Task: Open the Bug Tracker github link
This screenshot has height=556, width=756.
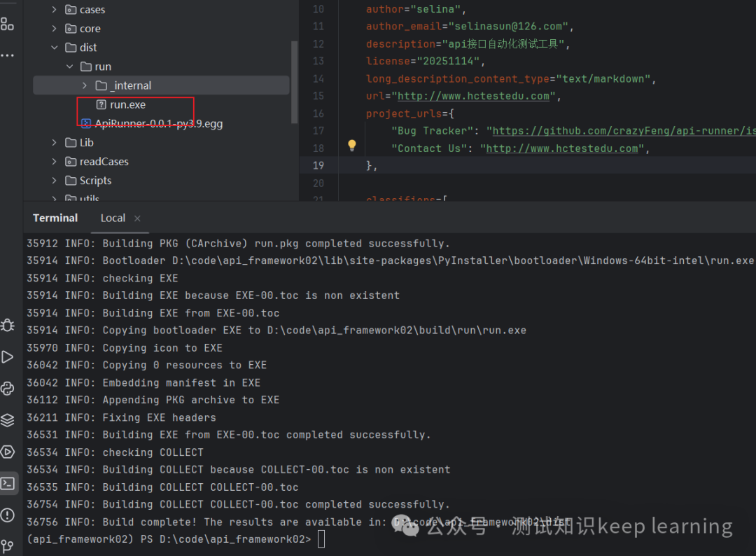Action: 624,131
